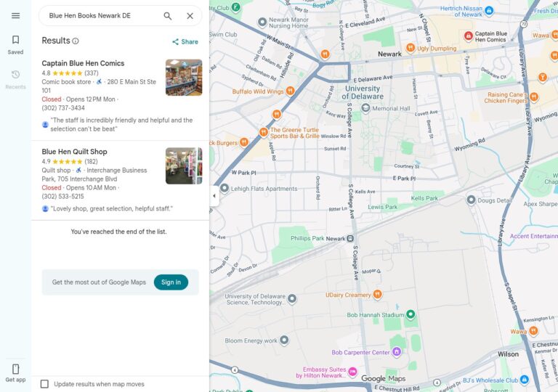Select the Bob Hannah Stadium marker

pos(411,314)
